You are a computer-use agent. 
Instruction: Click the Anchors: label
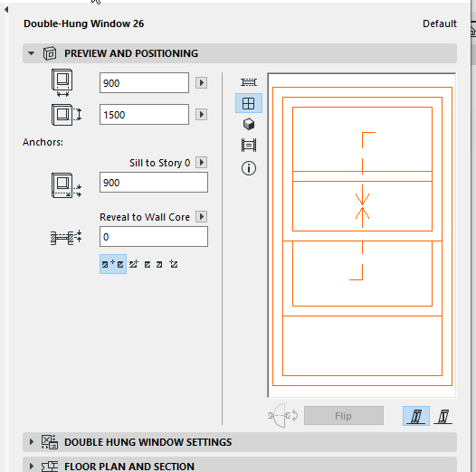pos(43,142)
